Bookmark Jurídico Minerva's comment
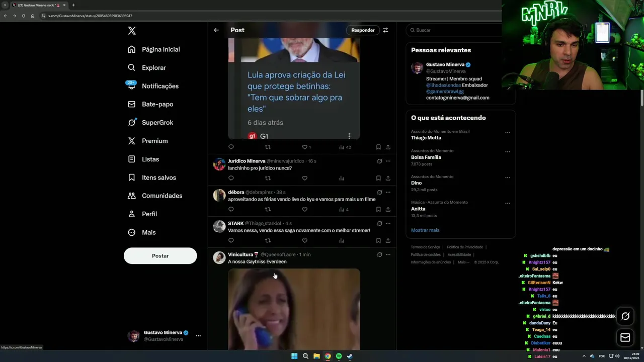The height and width of the screenshot is (362, 644). 378,178
